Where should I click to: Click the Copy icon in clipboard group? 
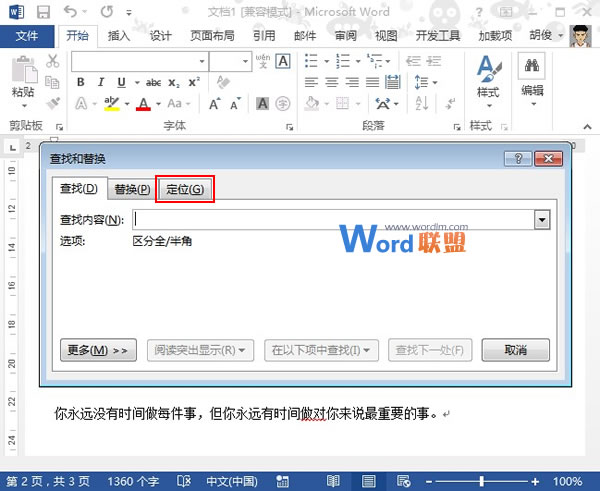52,82
